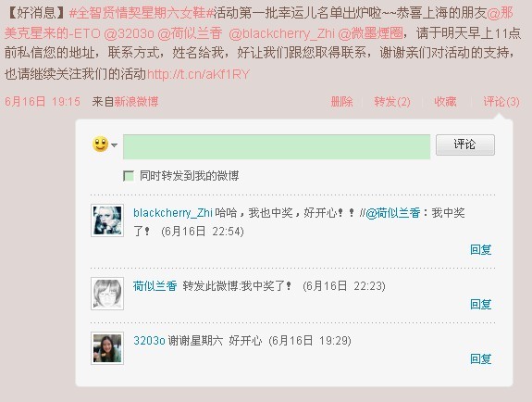Open 3203o's avatar thumbnail
532x402 pixels.
point(107,348)
